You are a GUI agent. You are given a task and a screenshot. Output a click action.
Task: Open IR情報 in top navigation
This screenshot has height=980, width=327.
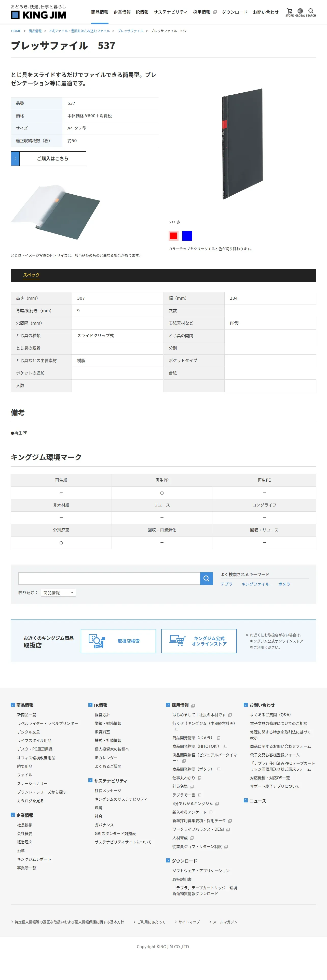pos(142,12)
